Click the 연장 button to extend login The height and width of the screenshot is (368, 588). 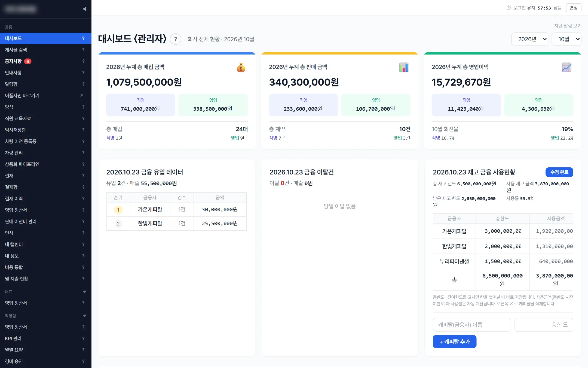[x=574, y=8]
